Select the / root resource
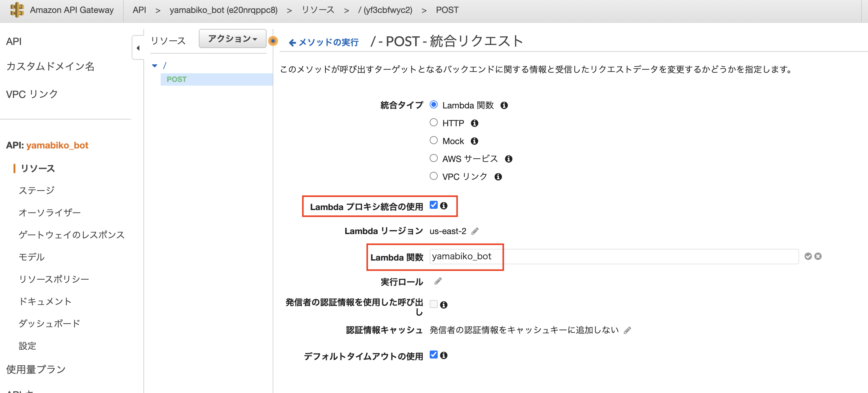This screenshot has width=868, height=393. (164, 66)
